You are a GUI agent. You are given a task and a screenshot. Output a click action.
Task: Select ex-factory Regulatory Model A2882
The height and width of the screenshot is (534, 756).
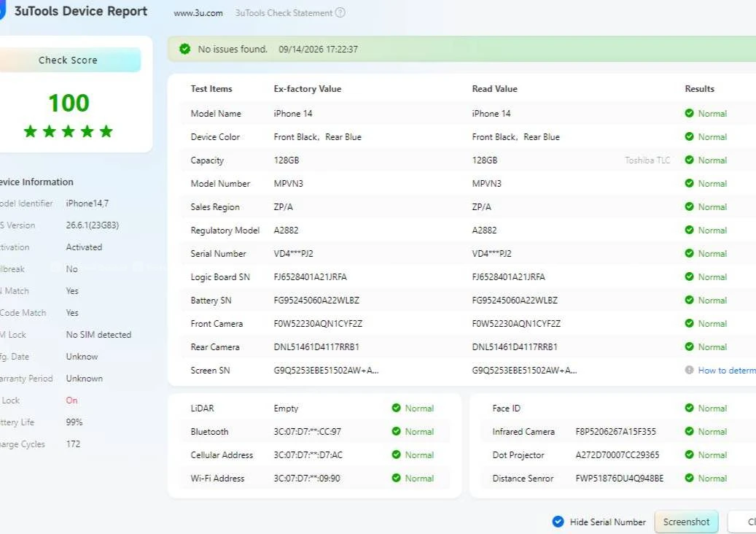coord(286,230)
